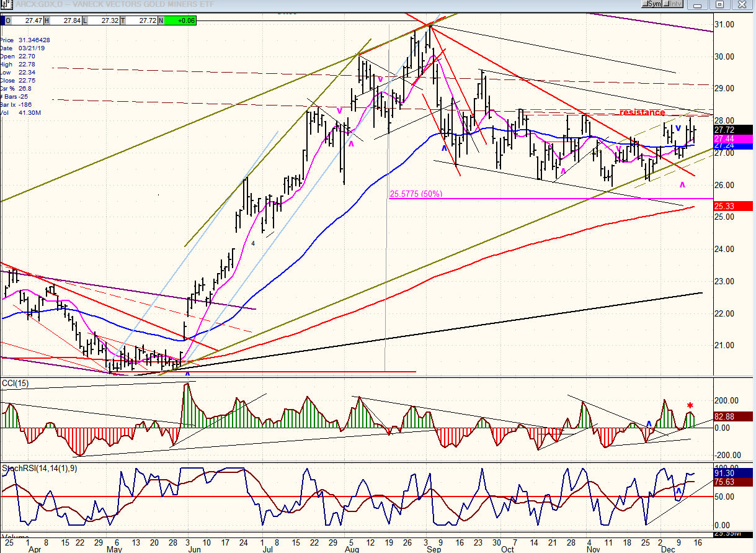Click the red resistance text annotation
The image size is (756, 553).
[642, 112]
